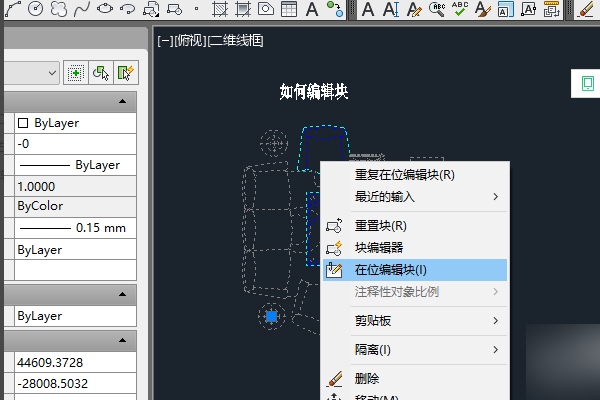The width and height of the screenshot is (600, 400).
Task: Click the Justify Text icon
Action: [528, 9]
